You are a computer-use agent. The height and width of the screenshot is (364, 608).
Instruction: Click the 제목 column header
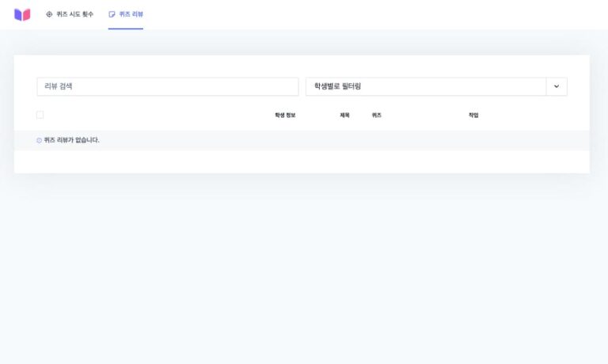coord(344,116)
